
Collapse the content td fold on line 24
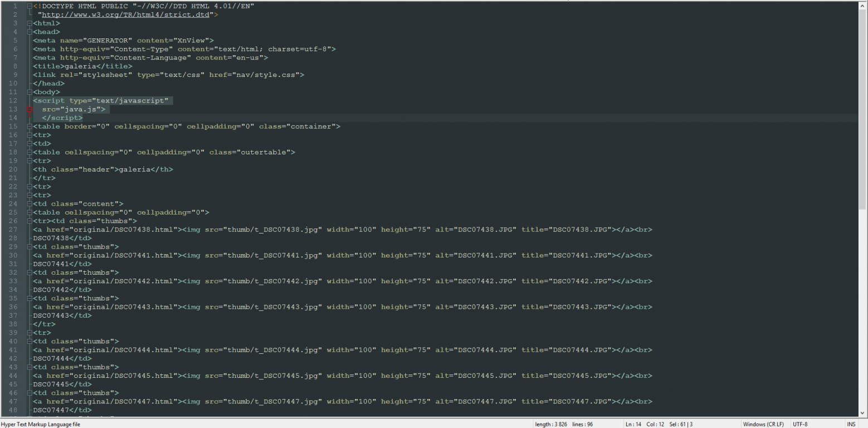29,204
